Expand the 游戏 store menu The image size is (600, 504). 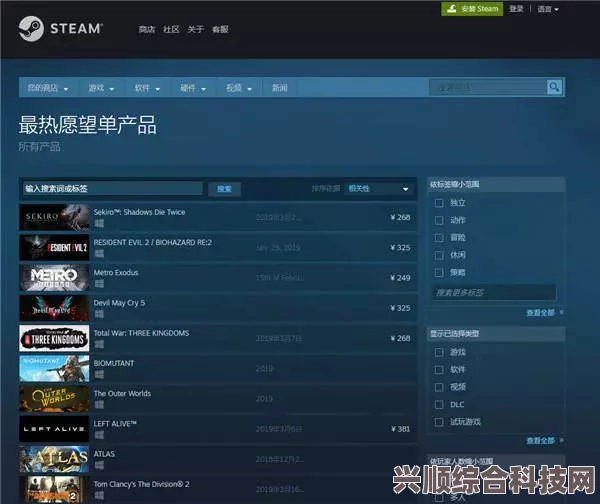[101, 88]
